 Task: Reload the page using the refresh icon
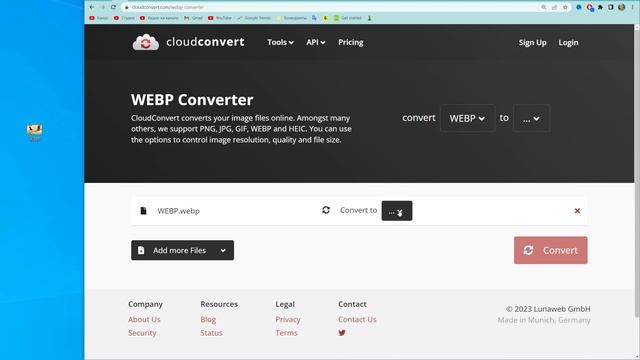pyautogui.click(x=113, y=7)
